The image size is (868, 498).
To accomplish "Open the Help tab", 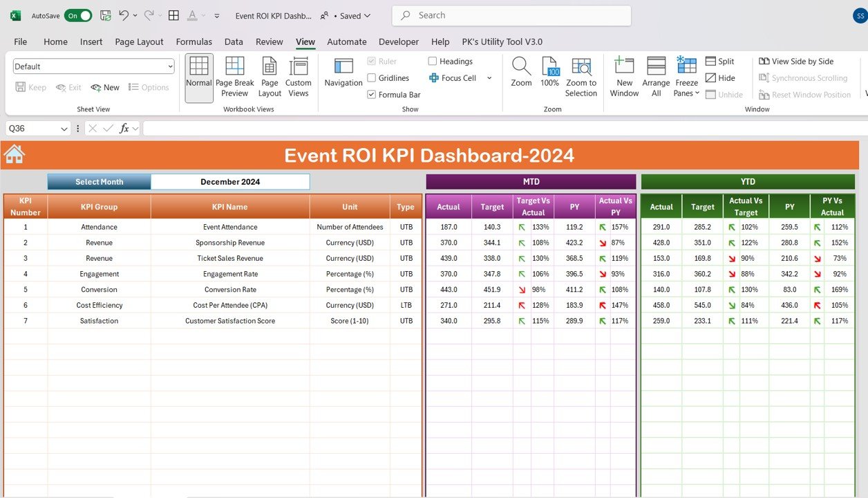I will [x=440, y=41].
